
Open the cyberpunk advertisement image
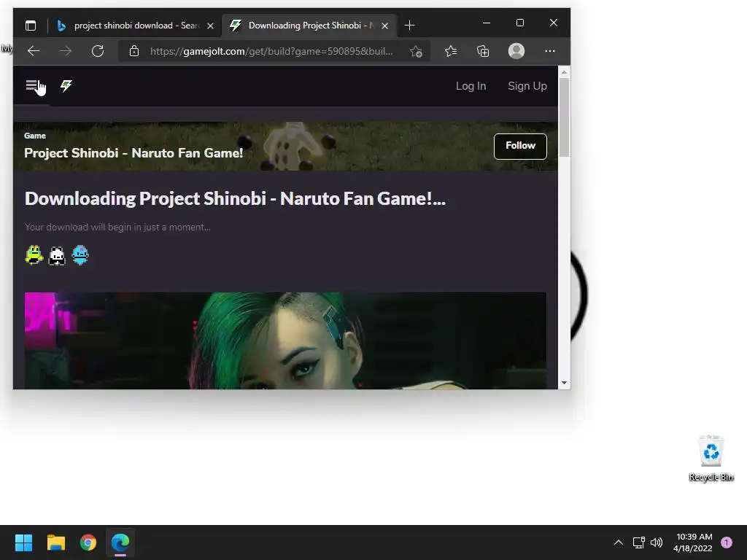[285, 341]
